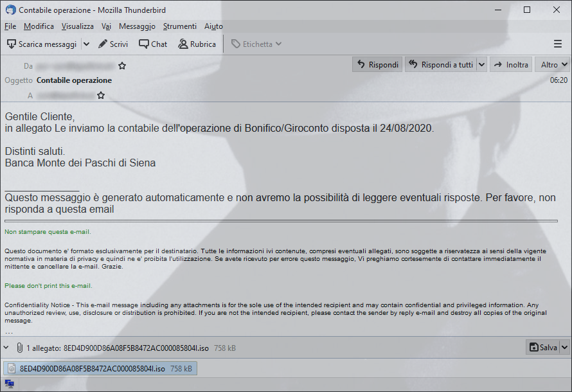The width and height of the screenshot is (572, 392).
Task: Star the sender contact in Da row
Action: click(x=122, y=66)
